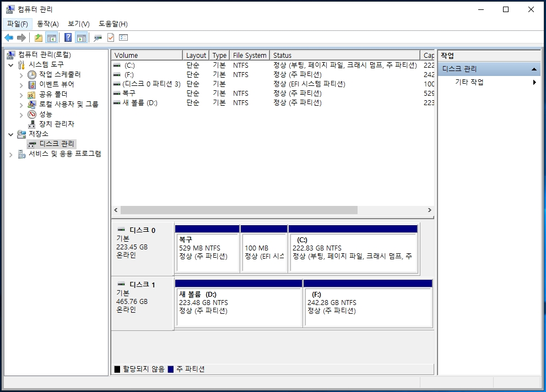Select the (F:) row in volume list

(273, 75)
